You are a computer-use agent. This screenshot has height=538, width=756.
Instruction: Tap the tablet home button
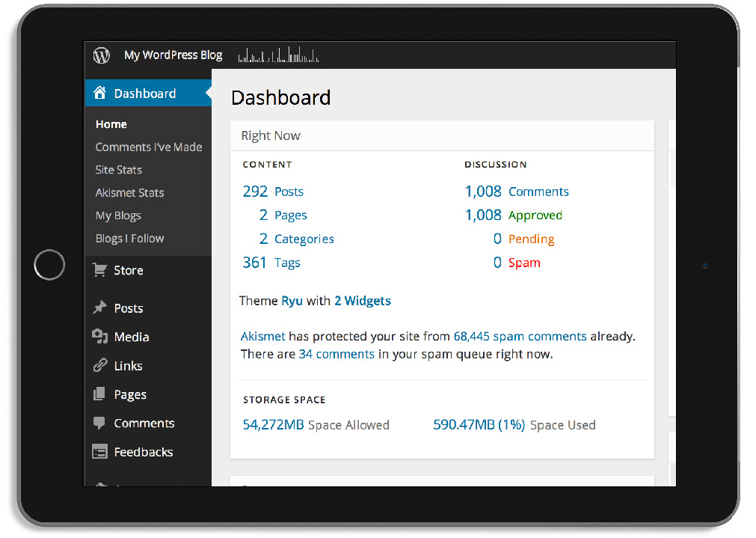click(49, 265)
